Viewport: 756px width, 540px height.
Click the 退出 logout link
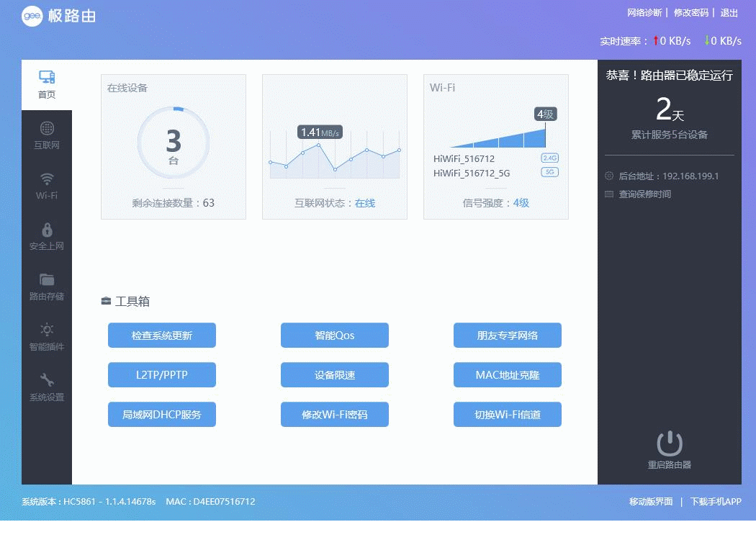[x=729, y=13]
